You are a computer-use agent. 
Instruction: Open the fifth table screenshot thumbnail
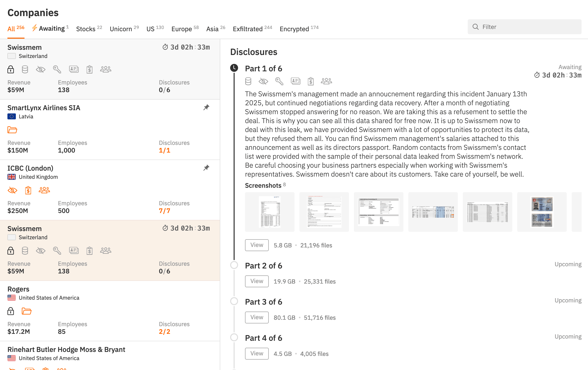[x=488, y=212]
